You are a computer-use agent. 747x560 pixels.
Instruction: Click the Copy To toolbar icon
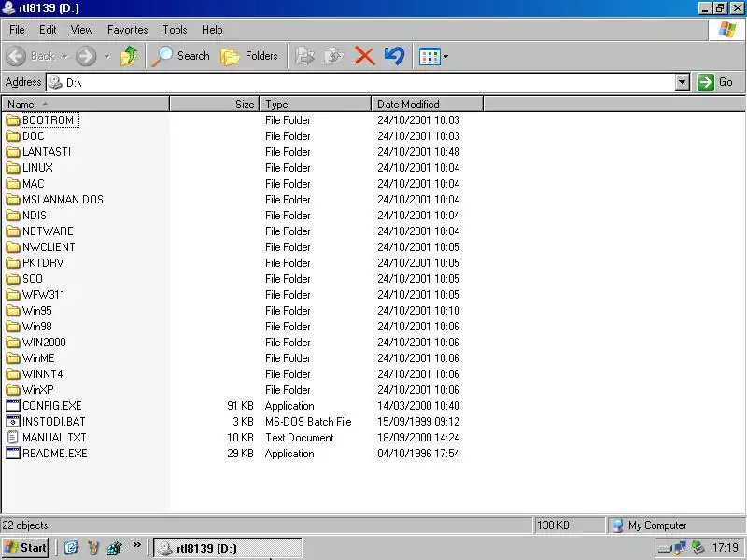tap(334, 56)
